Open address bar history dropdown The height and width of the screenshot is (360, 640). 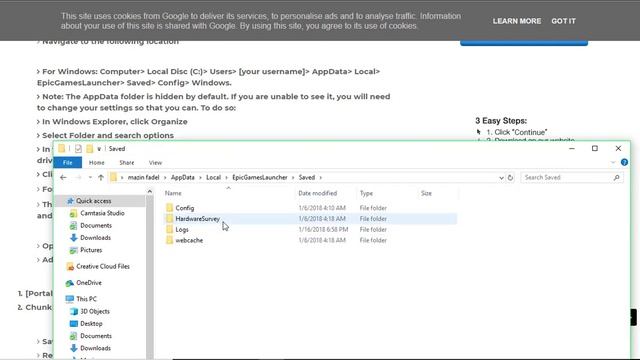click(x=501, y=178)
